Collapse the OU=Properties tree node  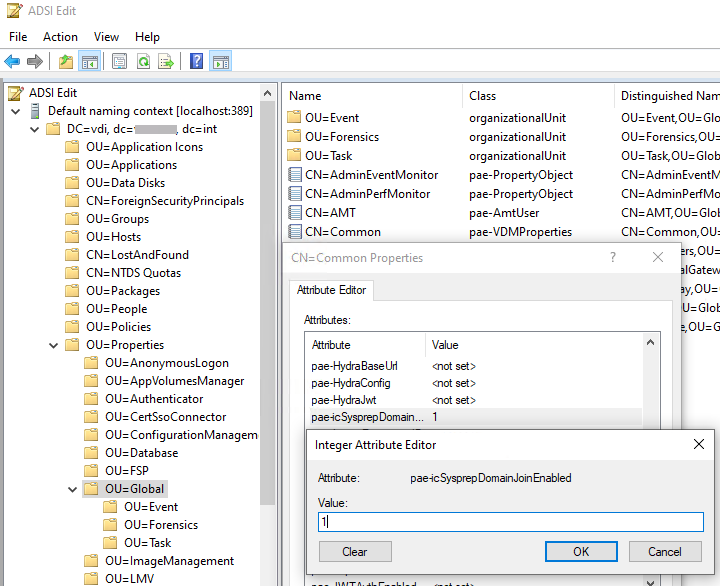(54, 345)
